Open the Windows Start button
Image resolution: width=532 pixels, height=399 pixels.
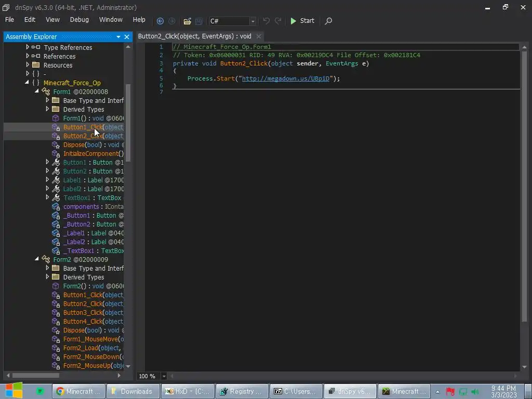pos(13,391)
